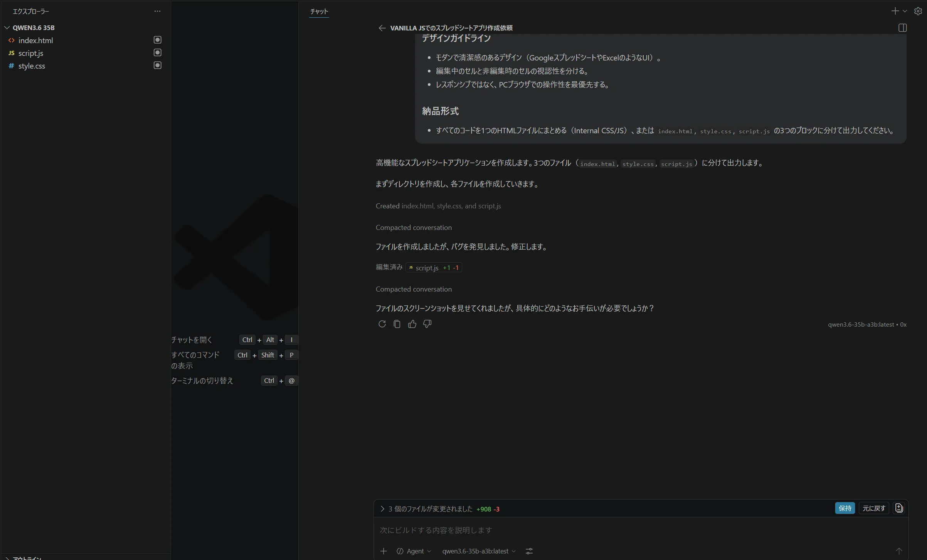Screen dimensions: 927x560
Task: Click the 元に戻す undo button
Action: click(x=873, y=508)
